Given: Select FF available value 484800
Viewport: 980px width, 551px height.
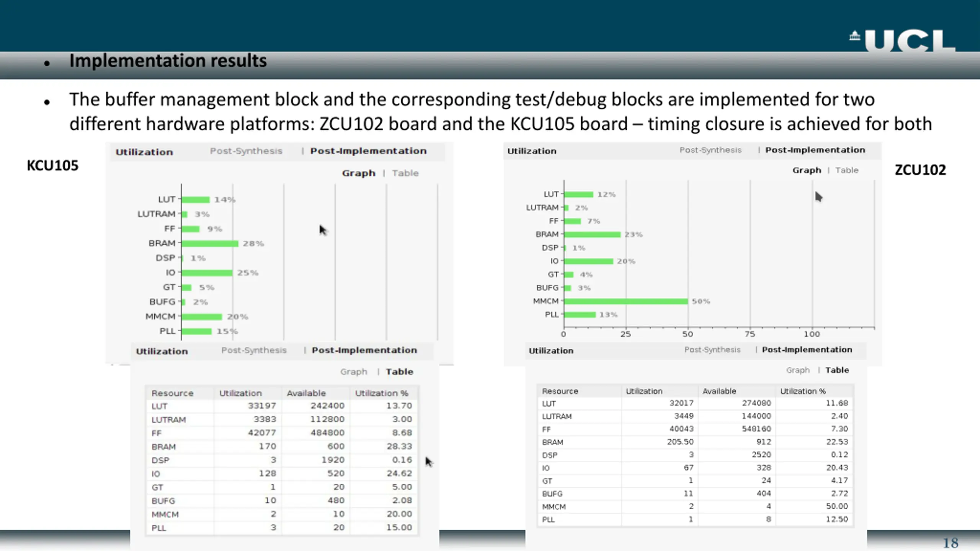Looking at the screenshot, I should (x=327, y=433).
